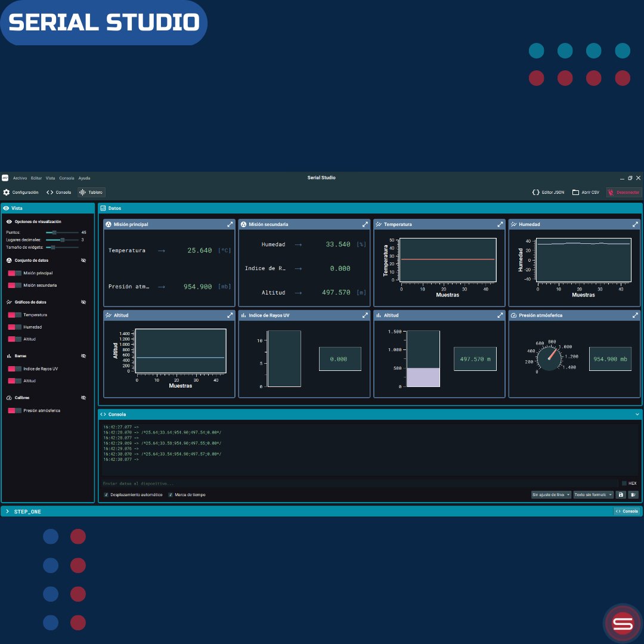Hide all Barras widgets
Image resolution: width=644 pixels, height=644 pixels.
click(83, 356)
